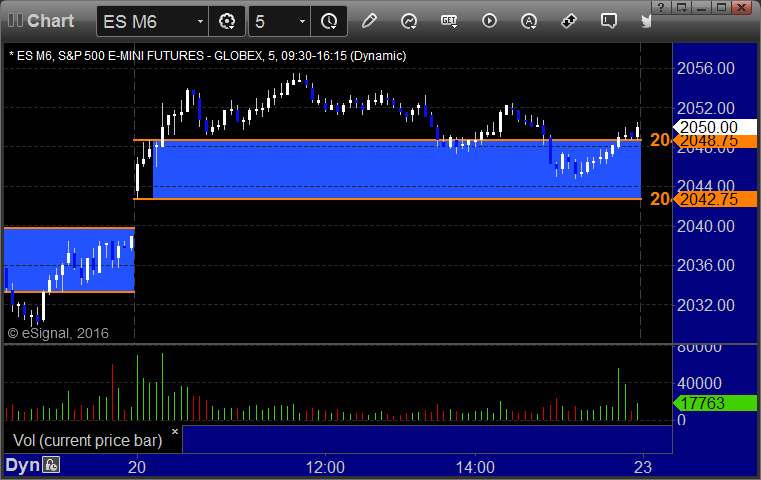Open the alerts circled-A icon
Screen dimensions: 761x480
click(529, 21)
